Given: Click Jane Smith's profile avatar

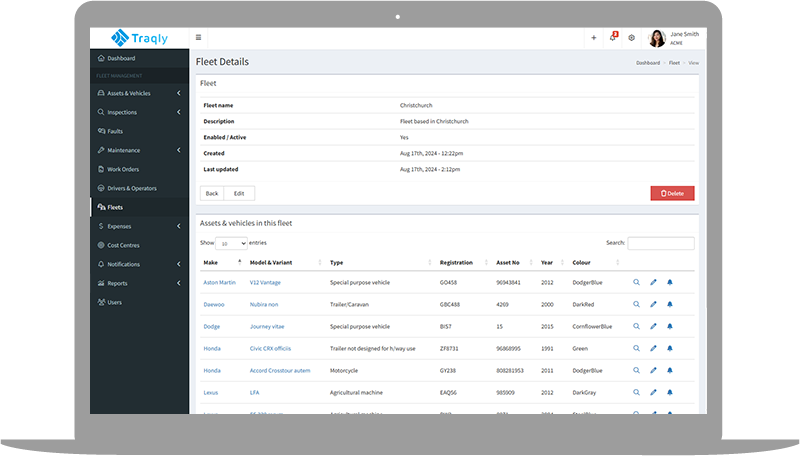Looking at the screenshot, I should pyautogui.click(x=657, y=38).
